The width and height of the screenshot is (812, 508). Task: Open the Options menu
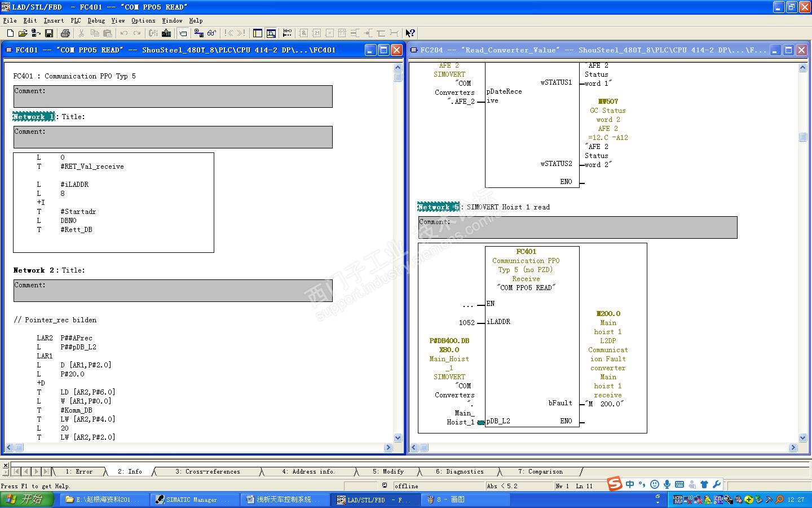143,20
